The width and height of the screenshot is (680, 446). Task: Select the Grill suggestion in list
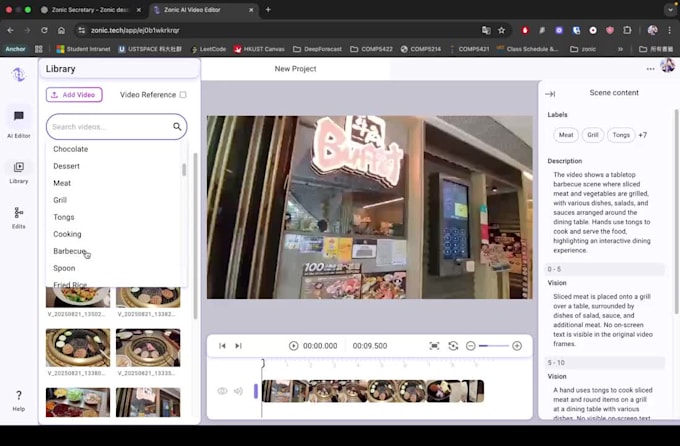[60, 200]
